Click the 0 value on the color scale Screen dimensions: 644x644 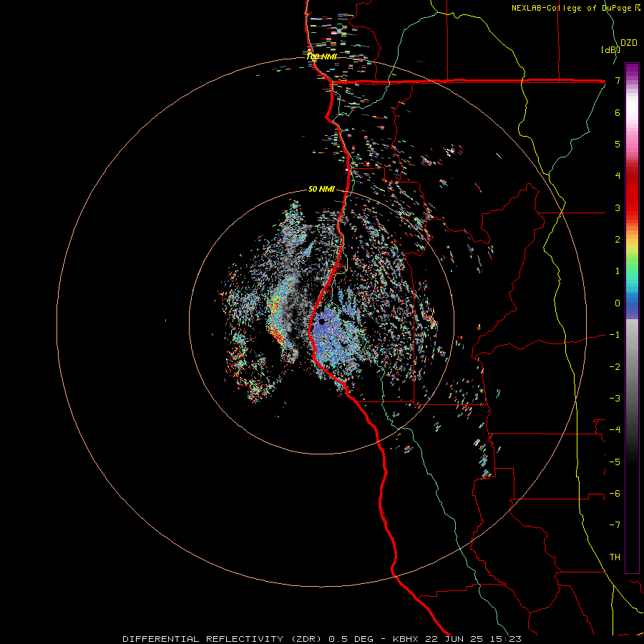pyautogui.click(x=618, y=303)
